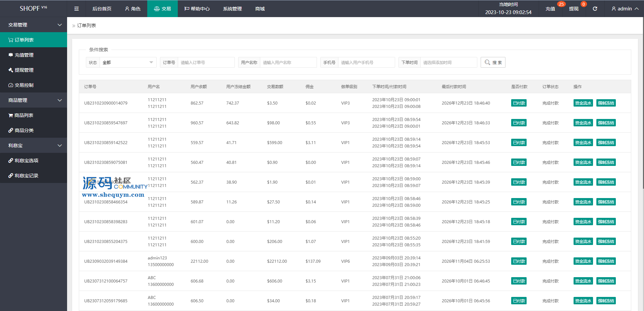Open 交易控制 in the sidebar
Viewport: 644px width, 311px height.
tap(34, 85)
